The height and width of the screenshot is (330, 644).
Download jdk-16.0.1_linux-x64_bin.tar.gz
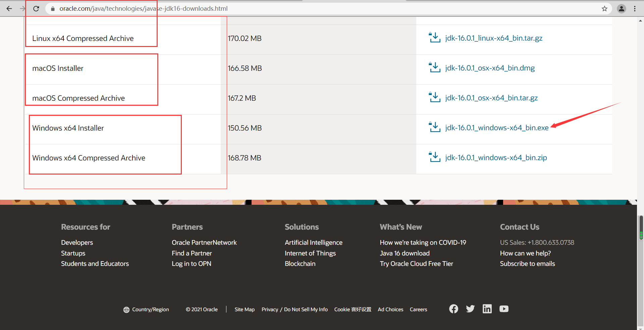coord(494,38)
